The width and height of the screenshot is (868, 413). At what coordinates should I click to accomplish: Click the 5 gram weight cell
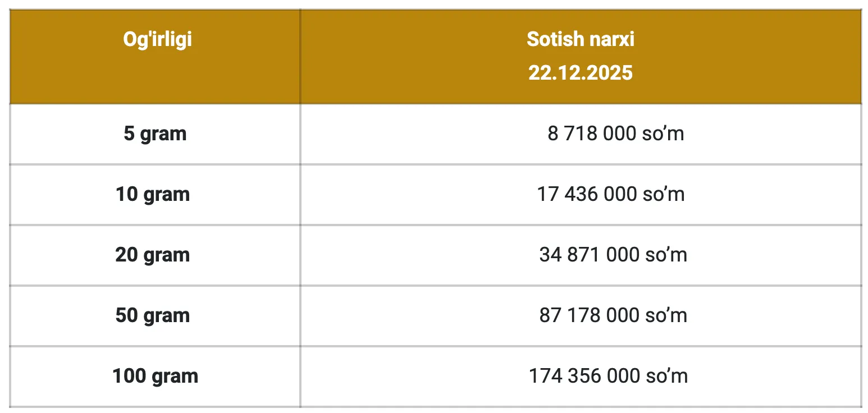click(155, 134)
